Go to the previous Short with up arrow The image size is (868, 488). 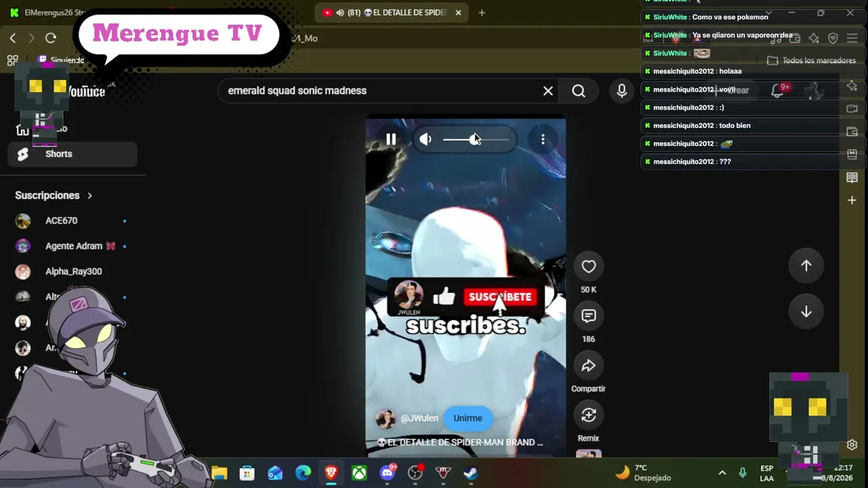(x=806, y=266)
